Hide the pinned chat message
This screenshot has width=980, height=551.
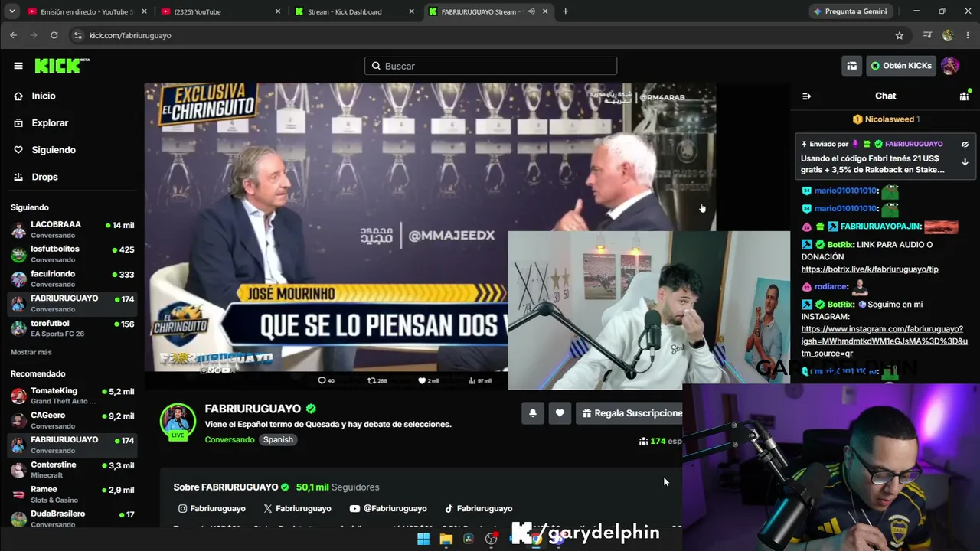click(x=965, y=144)
